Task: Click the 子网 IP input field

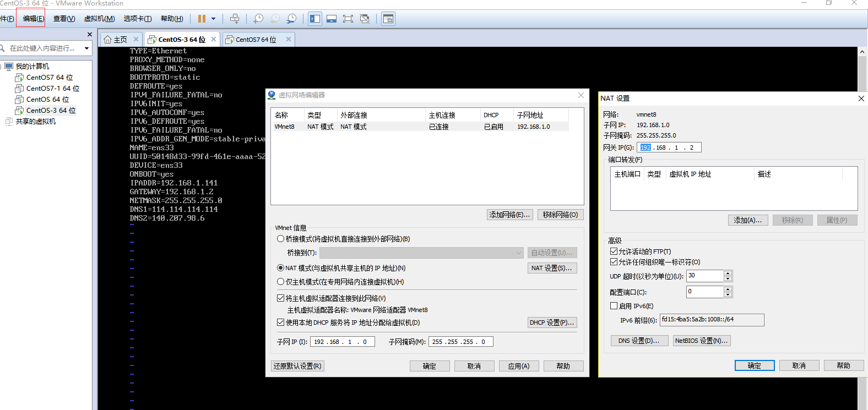Action: click(x=343, y=342)
